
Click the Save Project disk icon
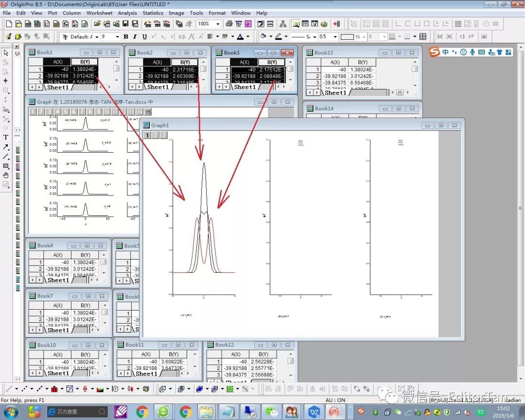coord(125,24)
